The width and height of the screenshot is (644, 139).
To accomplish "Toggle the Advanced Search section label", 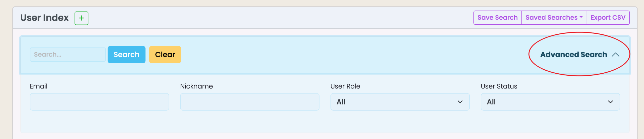I will pos(573,55).
